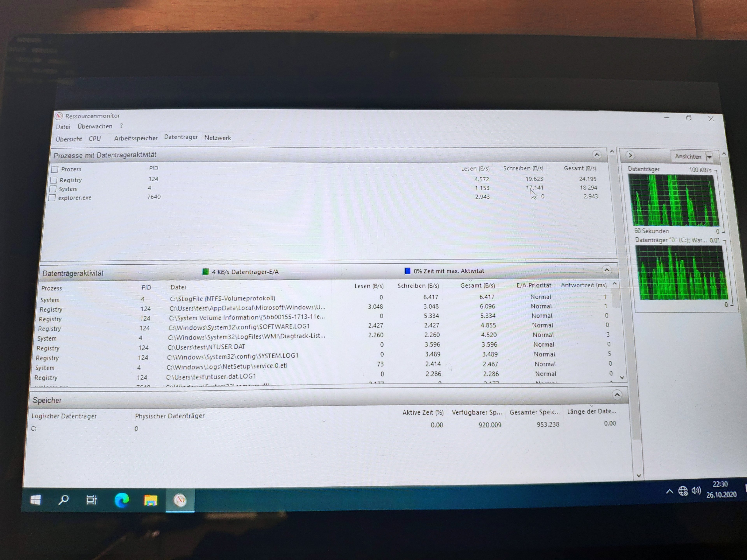Open the Ansichten dropdown arrow
747x560 pixels.
[x=709, y=157]
